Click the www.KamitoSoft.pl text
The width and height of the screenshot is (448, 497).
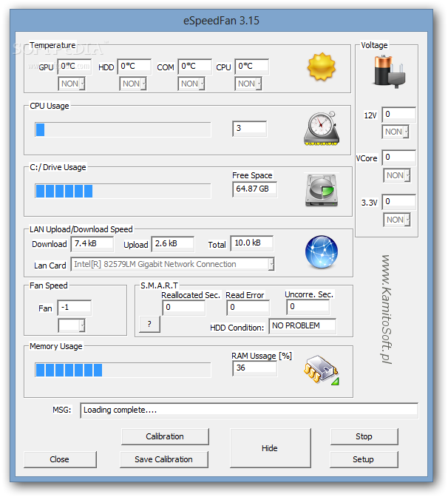(386, 309)
